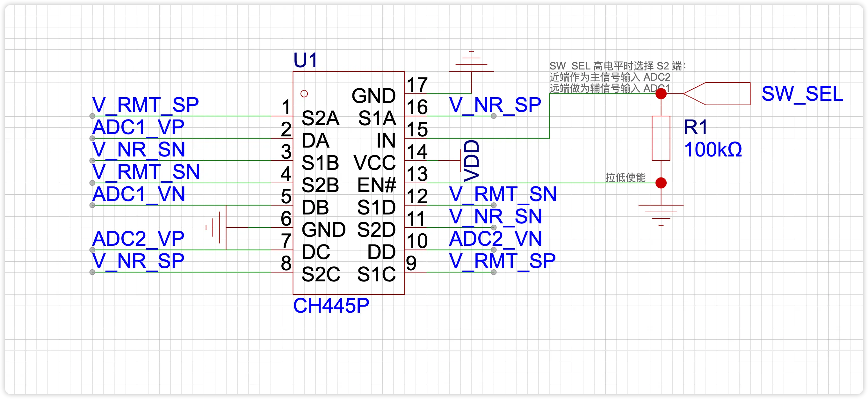This screenshot has width=868, height=399.
Task: Select the 100kΩ resistor value
Action: tap(713, 150)
